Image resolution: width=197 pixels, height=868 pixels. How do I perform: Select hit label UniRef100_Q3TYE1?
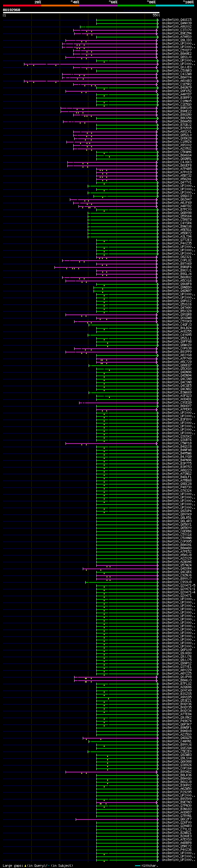[176, 667]
